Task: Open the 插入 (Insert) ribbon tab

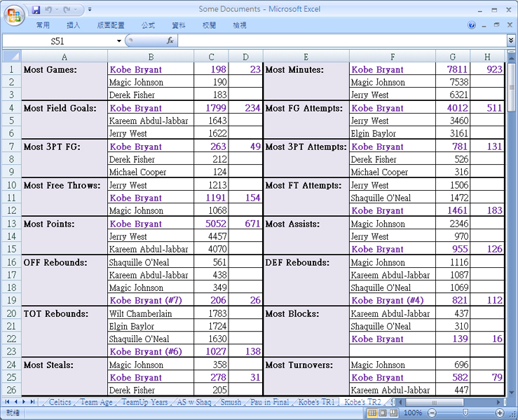Action: pos(73,25)
